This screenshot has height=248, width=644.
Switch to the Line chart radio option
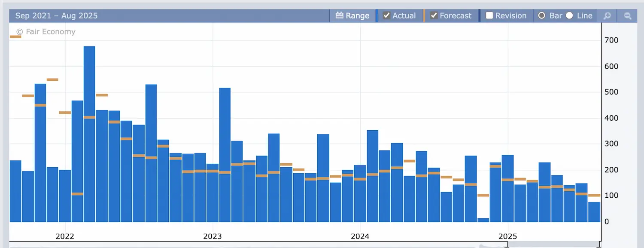pyautogui.click(x=570, y=15)
